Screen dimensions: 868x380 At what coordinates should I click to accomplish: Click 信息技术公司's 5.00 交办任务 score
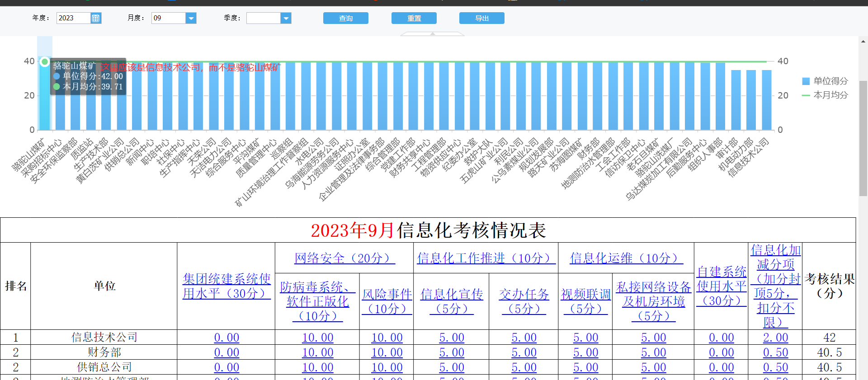coord(524,338)
